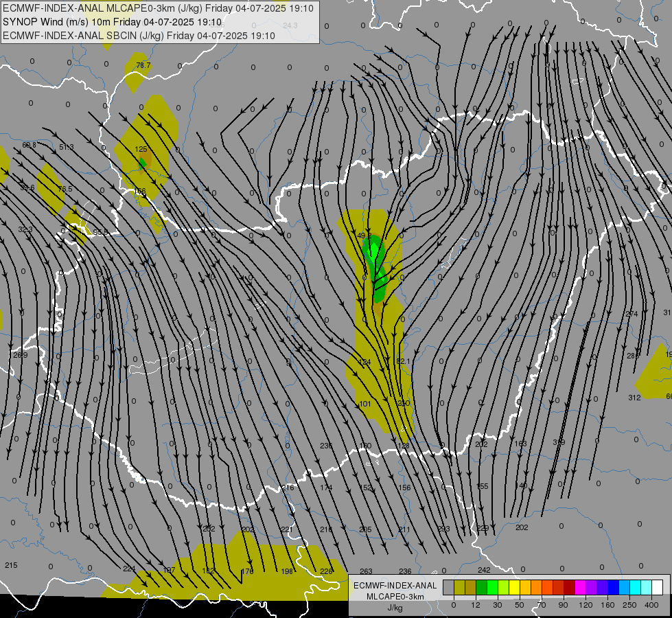Click the map value '198'

287,571
